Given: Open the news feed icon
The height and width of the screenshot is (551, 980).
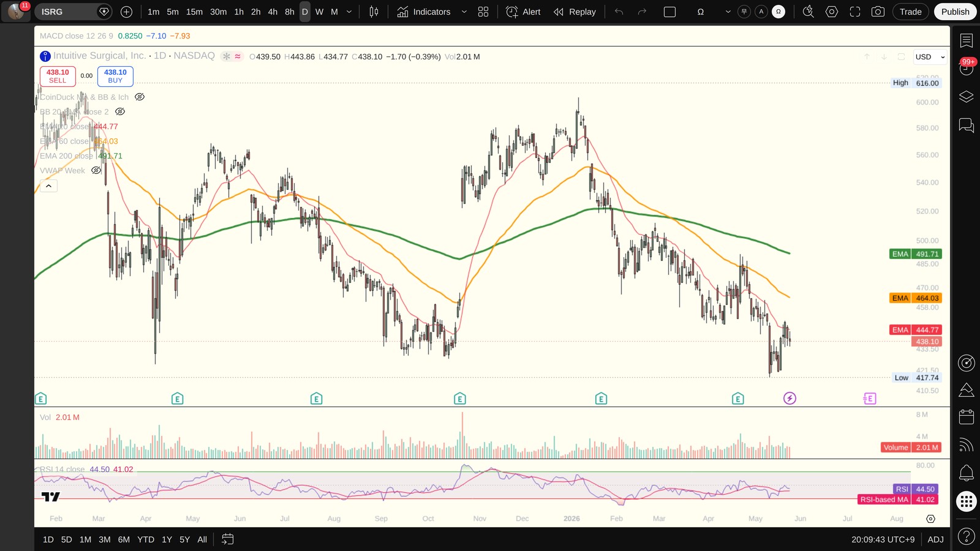Looking at the screenshot, I should (x=967, y=445).
